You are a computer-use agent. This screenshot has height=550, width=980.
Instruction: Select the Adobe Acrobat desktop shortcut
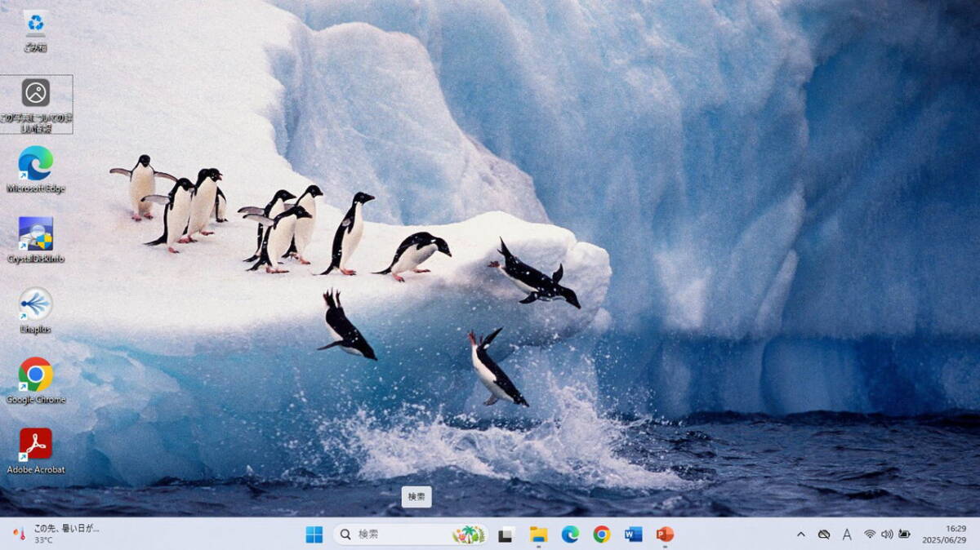click(36, 445)
